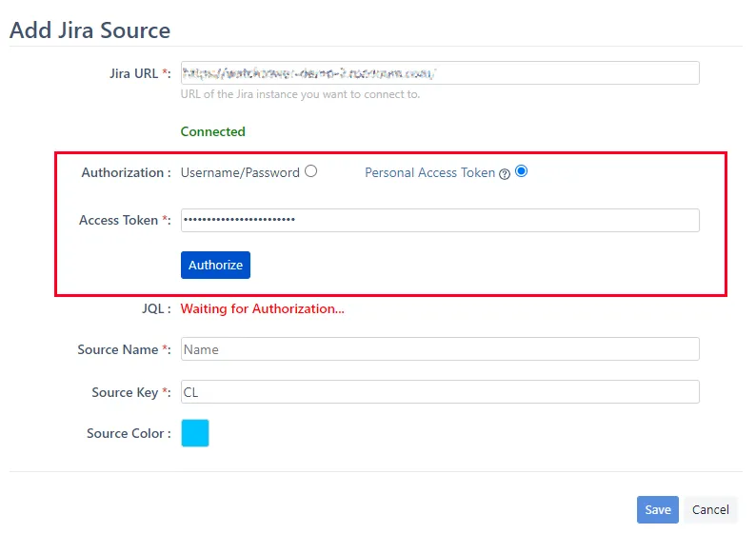Click the help icon next to Personal Access Token
Viewport: 756px width, 534px height.
(x=505, y=174)
